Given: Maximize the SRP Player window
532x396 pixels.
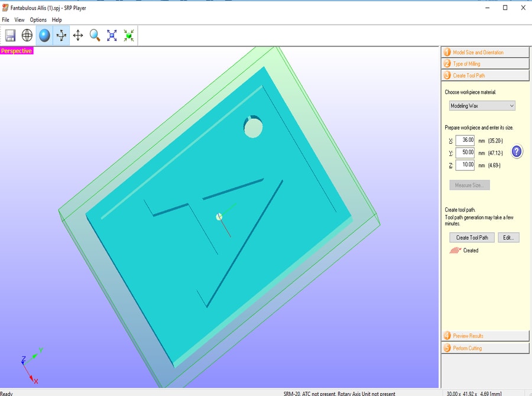Looking at the screenshot, I should 505,8.
